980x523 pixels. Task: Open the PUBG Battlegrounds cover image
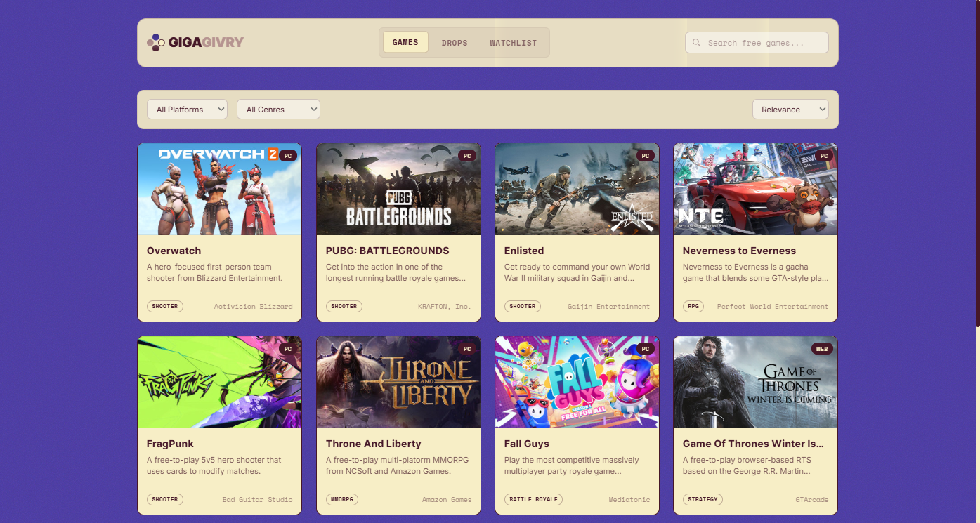tap(398, 190)
